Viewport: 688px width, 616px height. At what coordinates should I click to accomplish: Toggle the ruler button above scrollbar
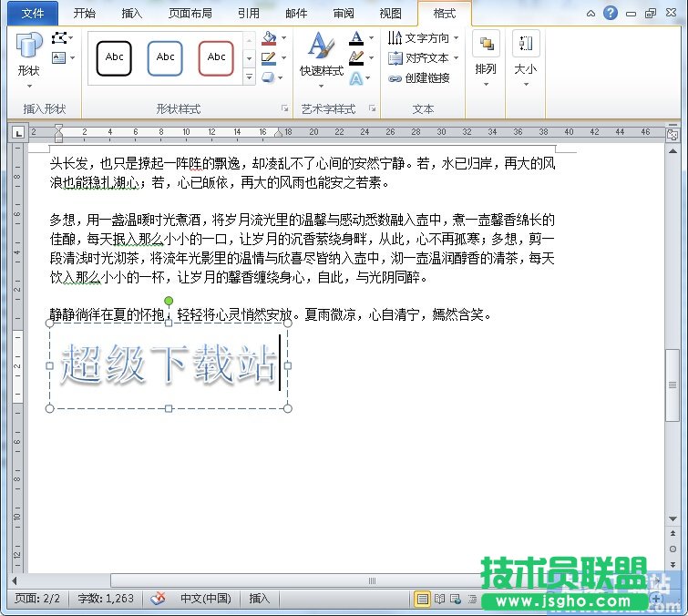point(673,134)
